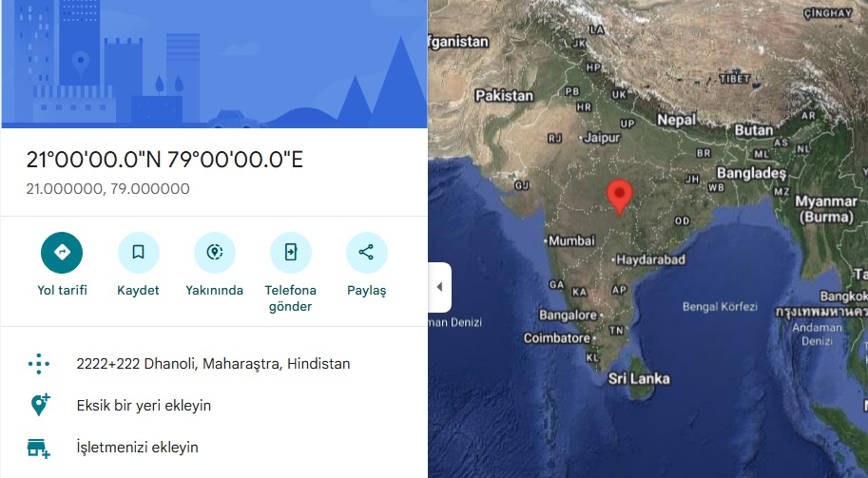Image resolution: width=868 pixels, height=478 pixels.
Task: Click the plus code dots icon
Action: click(39, 364)
